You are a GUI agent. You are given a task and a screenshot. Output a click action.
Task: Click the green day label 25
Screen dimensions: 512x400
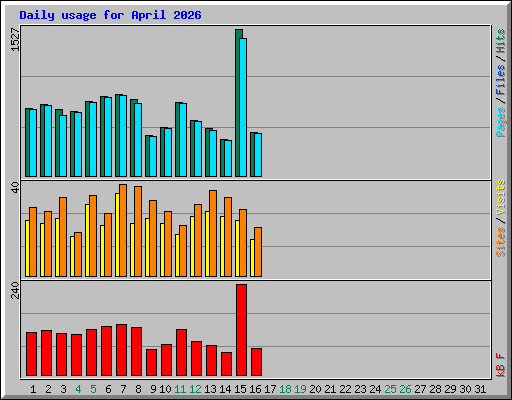click(390, 389)
